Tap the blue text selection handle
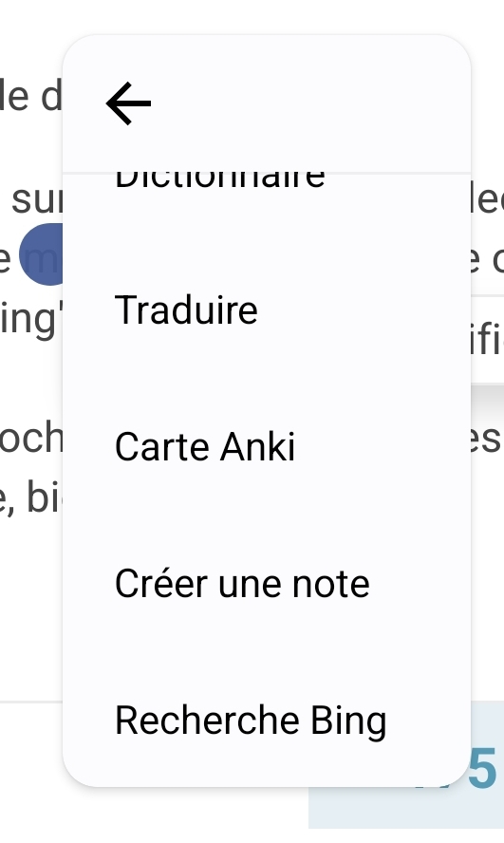The width and height of the screenshot is (504, 843). pyautogui.click(x=42, y=254)
